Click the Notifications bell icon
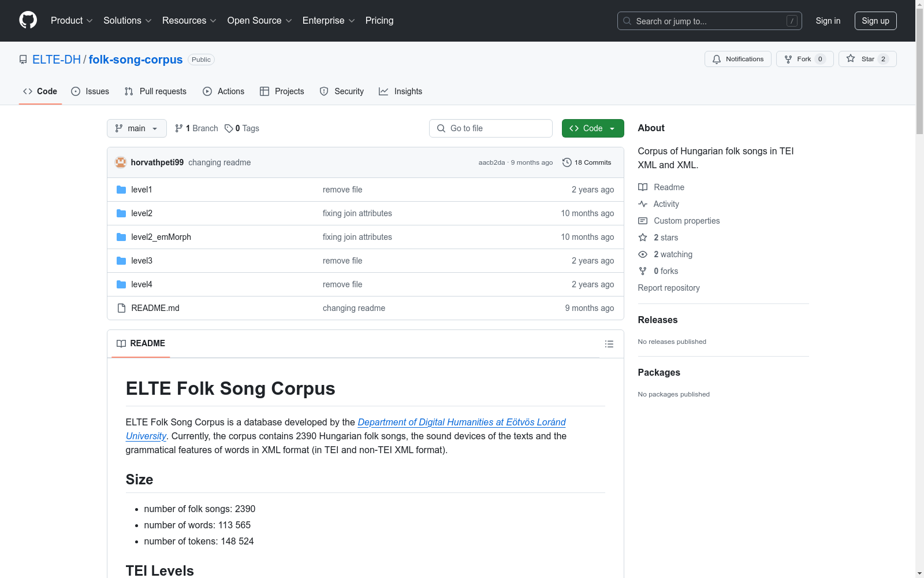924x578 pixels. tap(717, 59)
